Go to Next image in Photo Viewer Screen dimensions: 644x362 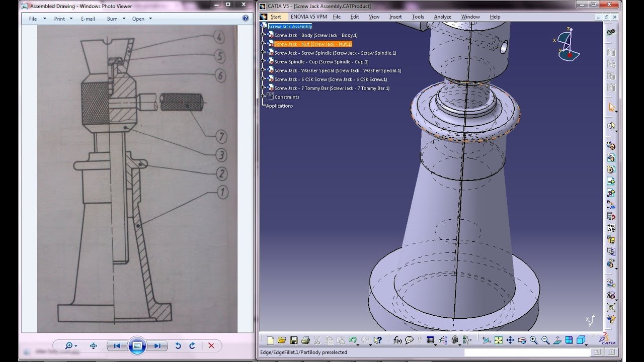click(x=157, y=346)
